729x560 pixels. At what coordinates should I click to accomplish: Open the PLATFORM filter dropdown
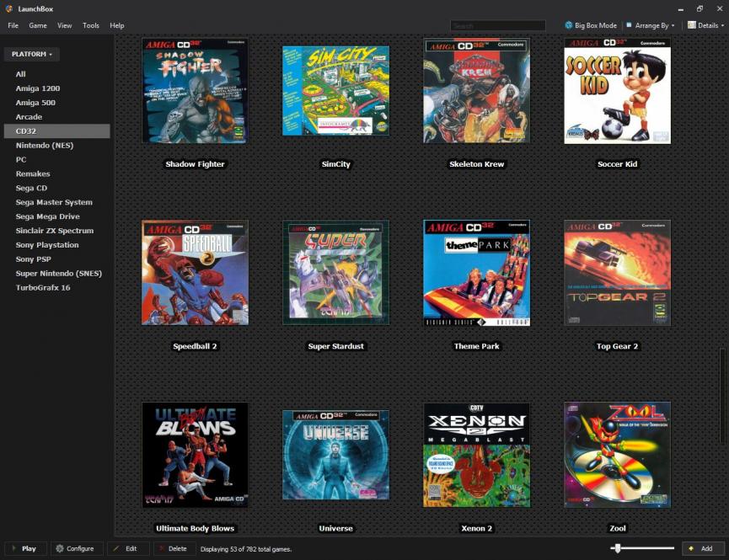pyautogui.click(x=32, y=54)
